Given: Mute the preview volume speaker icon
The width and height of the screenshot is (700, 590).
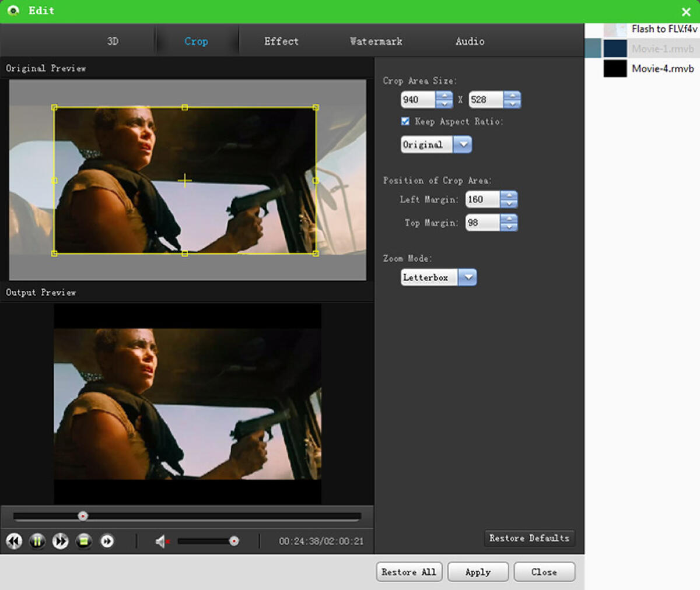Looking at the screenshot, I should click(x=160, y=540).
